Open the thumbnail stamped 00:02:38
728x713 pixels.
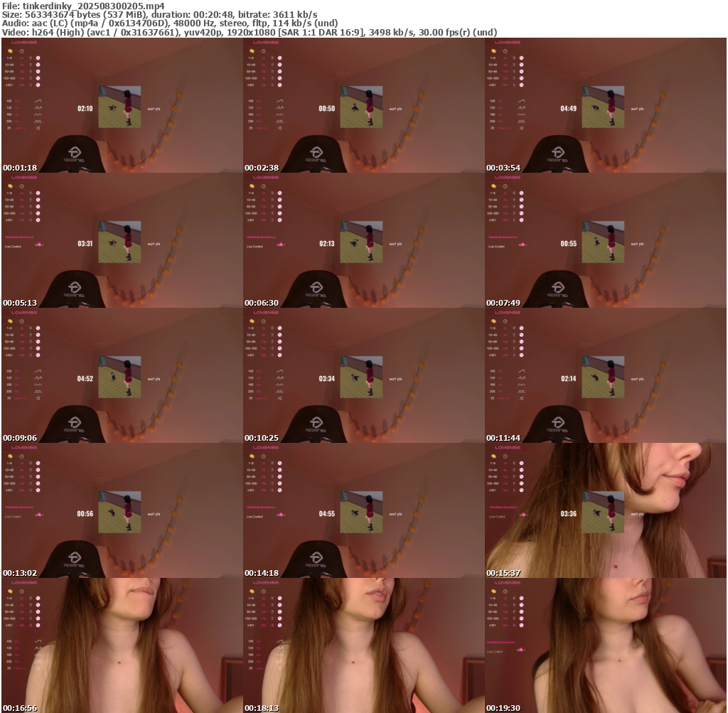(x=364, y=105)
